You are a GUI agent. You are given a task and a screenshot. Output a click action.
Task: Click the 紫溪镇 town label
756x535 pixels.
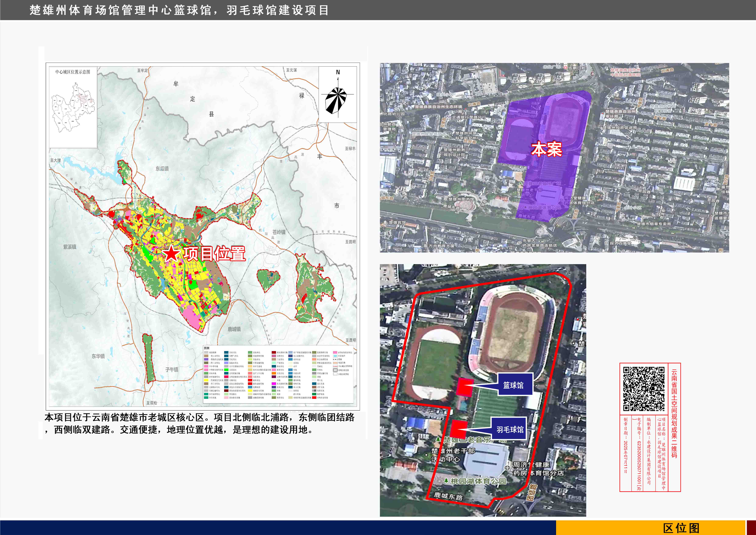[70, 247]
